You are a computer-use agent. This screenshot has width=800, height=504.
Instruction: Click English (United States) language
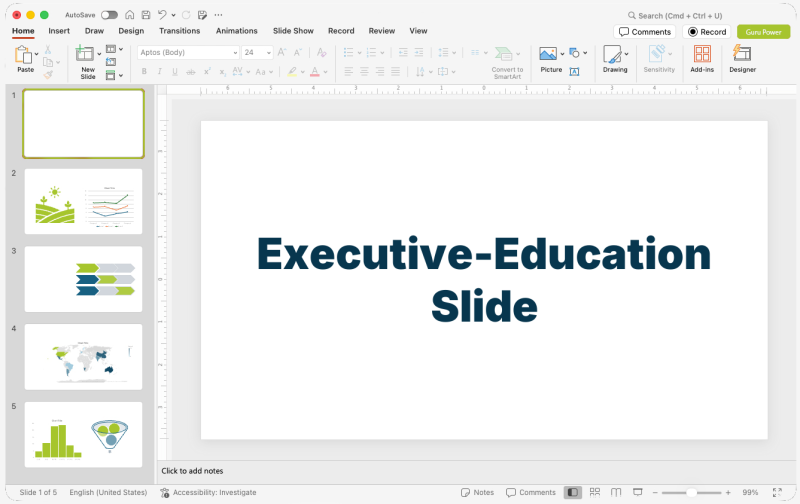[x=108, y=492]
